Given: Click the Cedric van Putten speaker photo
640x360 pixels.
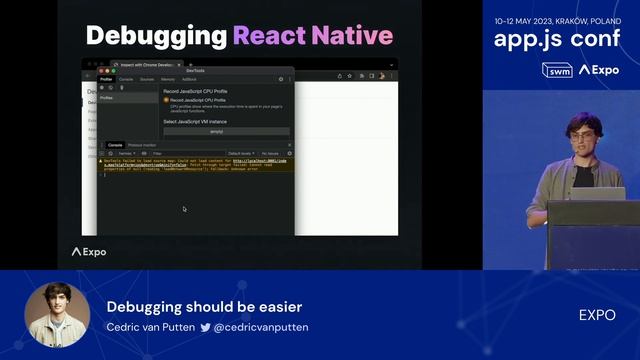Looking at the screenshot, I should tap(57, 315).
